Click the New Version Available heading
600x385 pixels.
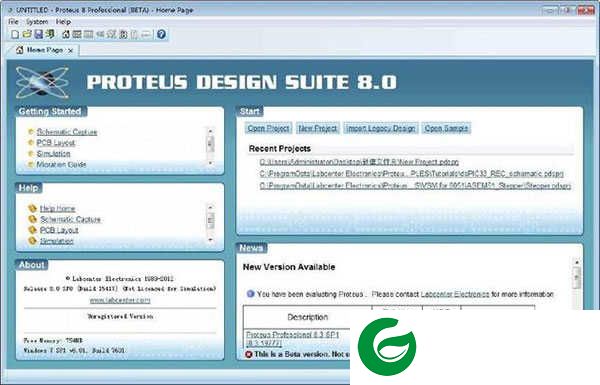tap(289, 267)
